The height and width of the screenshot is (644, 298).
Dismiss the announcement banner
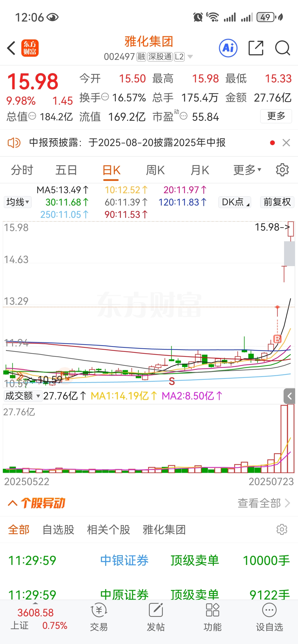286,143
